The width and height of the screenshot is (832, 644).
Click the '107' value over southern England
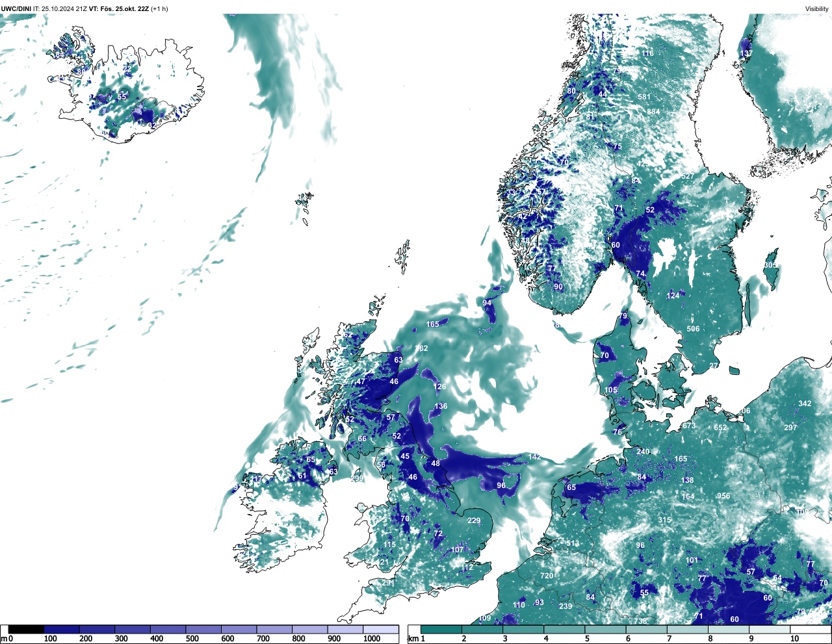(458, 550)
